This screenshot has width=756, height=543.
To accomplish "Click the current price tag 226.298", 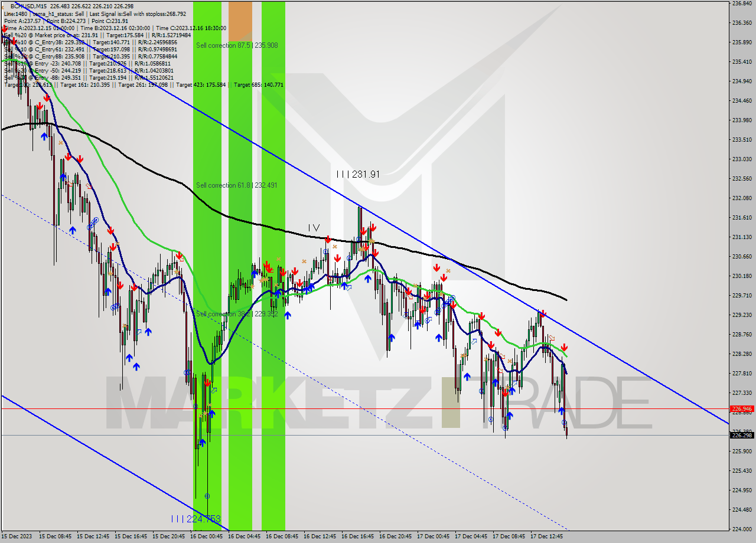I will (x=742, y=436).
